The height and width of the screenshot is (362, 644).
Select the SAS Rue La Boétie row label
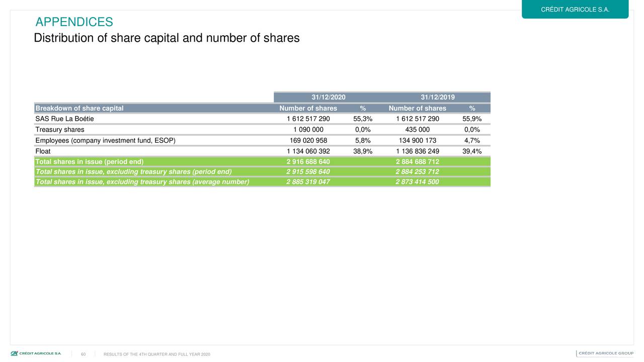[x=64, y=119]
